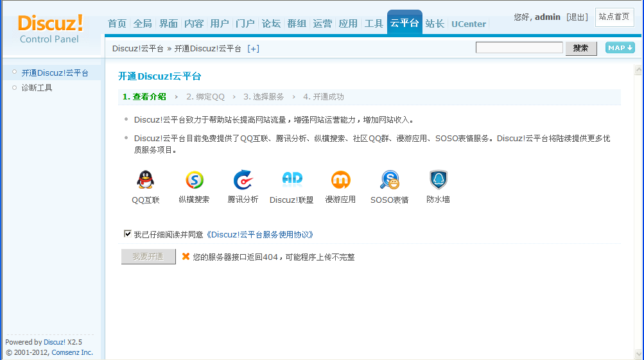Click step 1. 查看介绍
644x360 pixels.
tap(144, 97)
